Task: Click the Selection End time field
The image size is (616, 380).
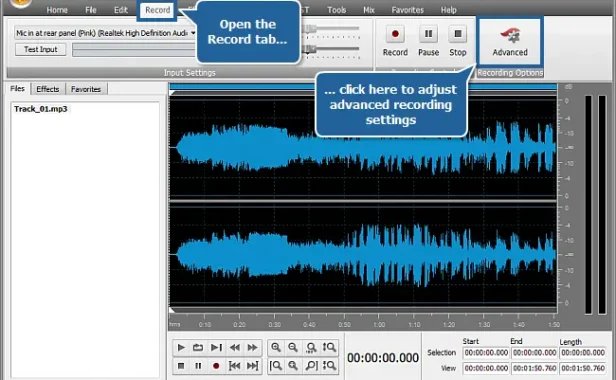Action: [534, 353]
